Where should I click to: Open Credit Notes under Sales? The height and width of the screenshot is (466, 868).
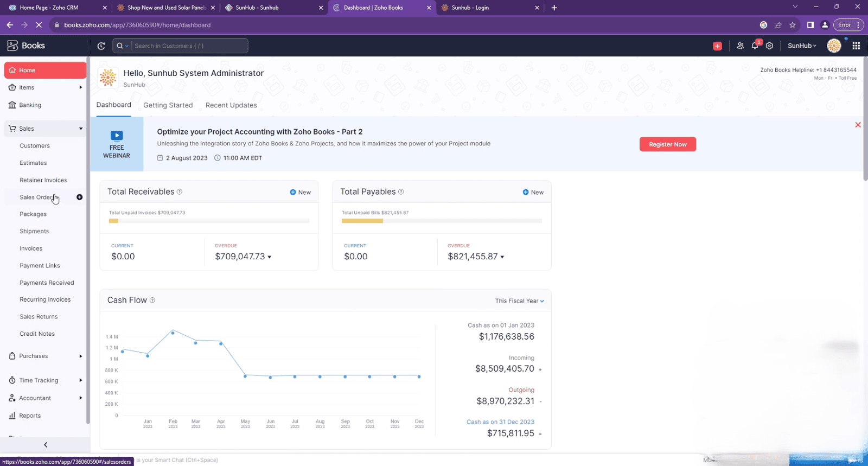(37, 334)
